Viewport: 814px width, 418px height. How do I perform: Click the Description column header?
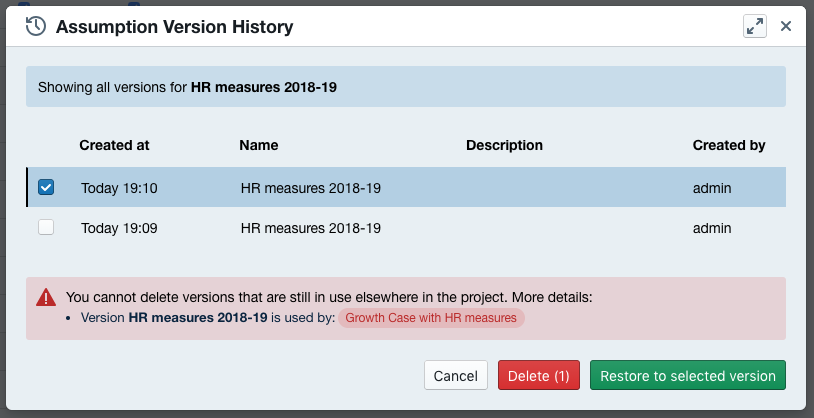[504, 145]
